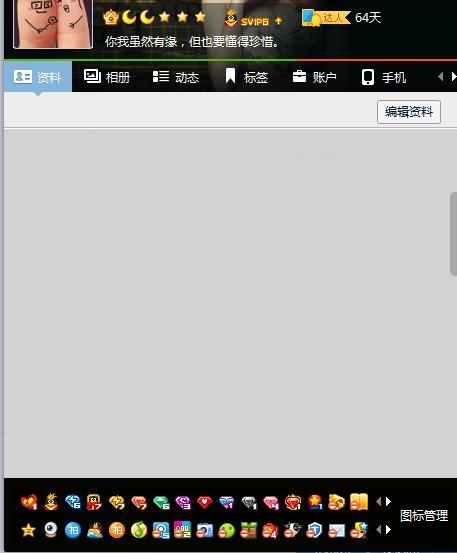This screenshot has width=457, height=553.
Task: Open 图标管理 icon management
Action: pos(424,516)
